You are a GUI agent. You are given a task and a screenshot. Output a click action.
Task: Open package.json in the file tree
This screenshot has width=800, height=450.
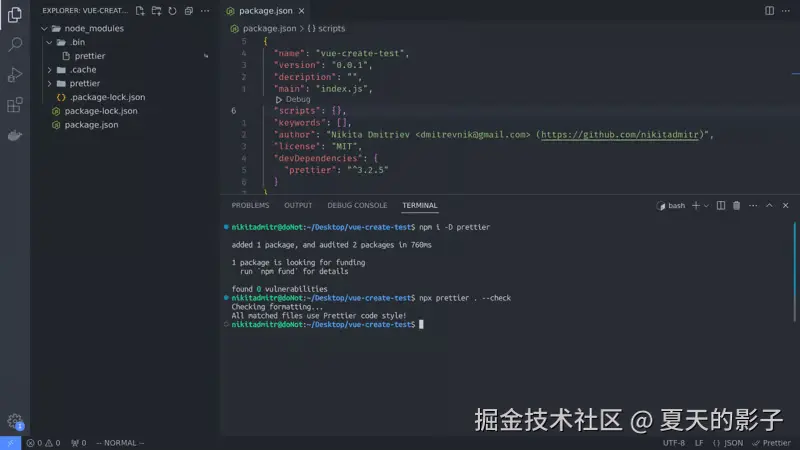tap(91, 125)
